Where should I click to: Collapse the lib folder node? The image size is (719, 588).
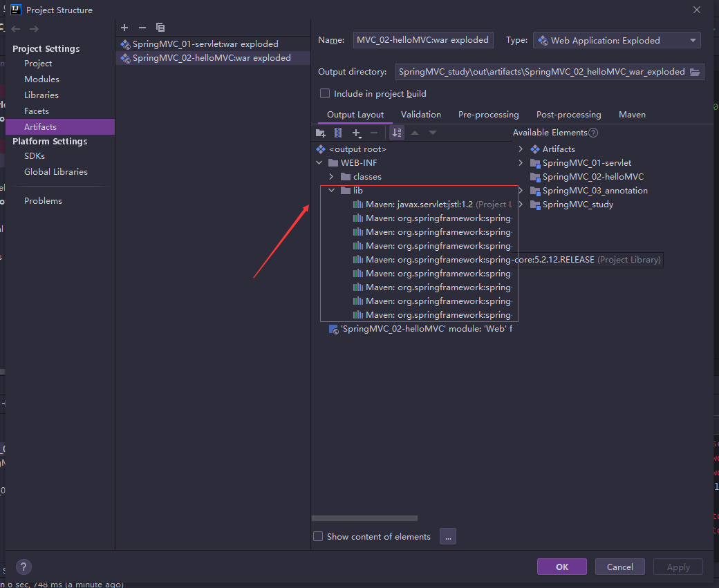332,191
